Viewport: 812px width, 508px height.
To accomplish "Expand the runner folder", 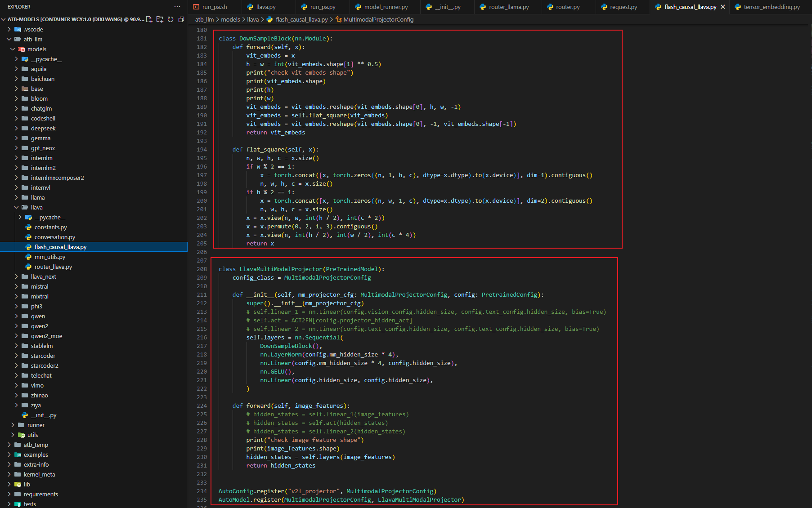I will (13, 425).
